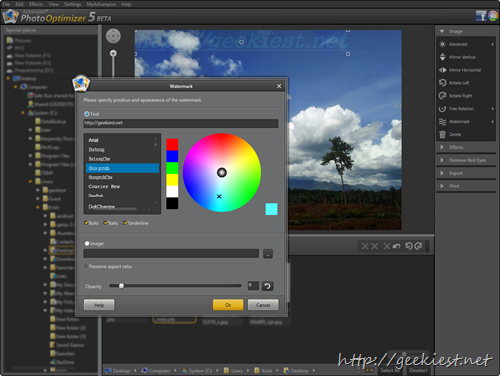Click the second X icon in thumbnail toolbar
500x376 pixels.
coord(375,246)
